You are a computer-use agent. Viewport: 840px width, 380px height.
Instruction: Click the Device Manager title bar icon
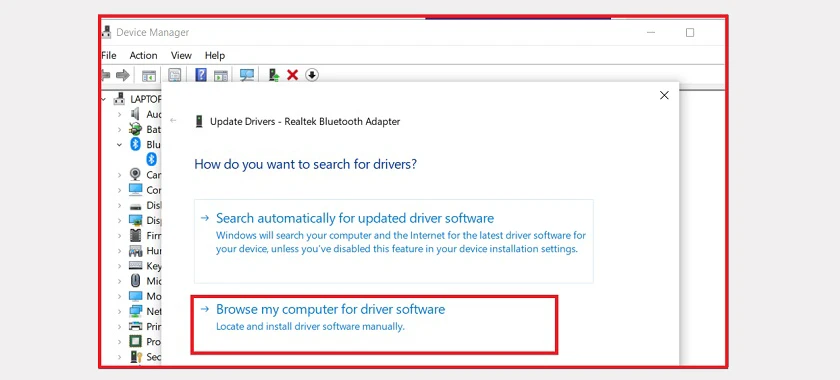click(x=106, y=32)
